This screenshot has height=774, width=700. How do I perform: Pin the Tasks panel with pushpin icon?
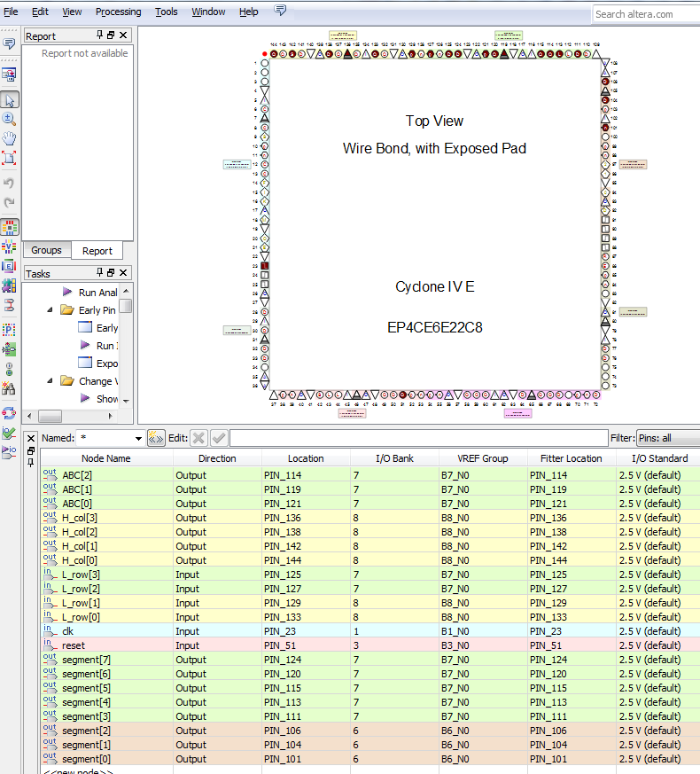coord(99,273)
